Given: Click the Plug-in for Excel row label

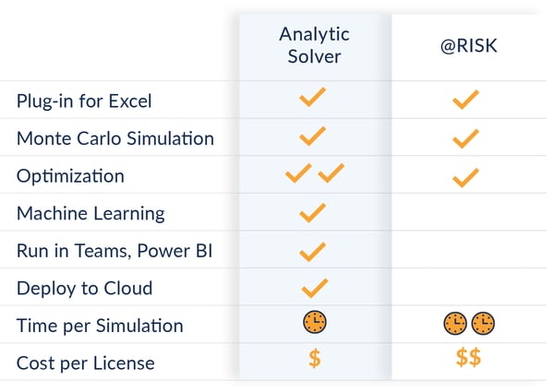Looking at the screenshot, I should pyautogui.click(x=83, y=101).
